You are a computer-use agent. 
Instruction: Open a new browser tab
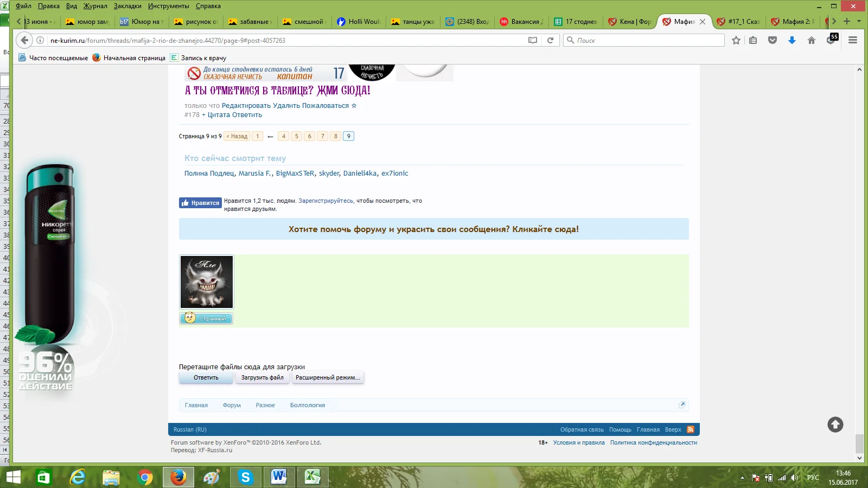coord(847,21)
